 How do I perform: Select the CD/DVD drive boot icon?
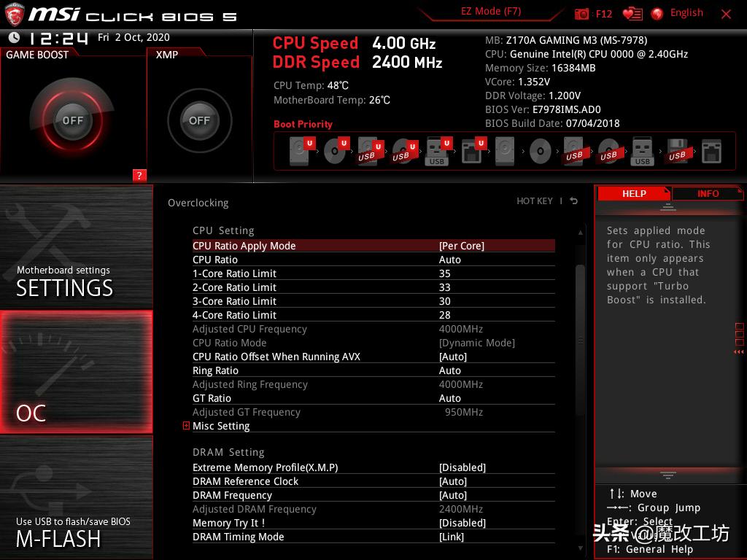tap(336, 151)
